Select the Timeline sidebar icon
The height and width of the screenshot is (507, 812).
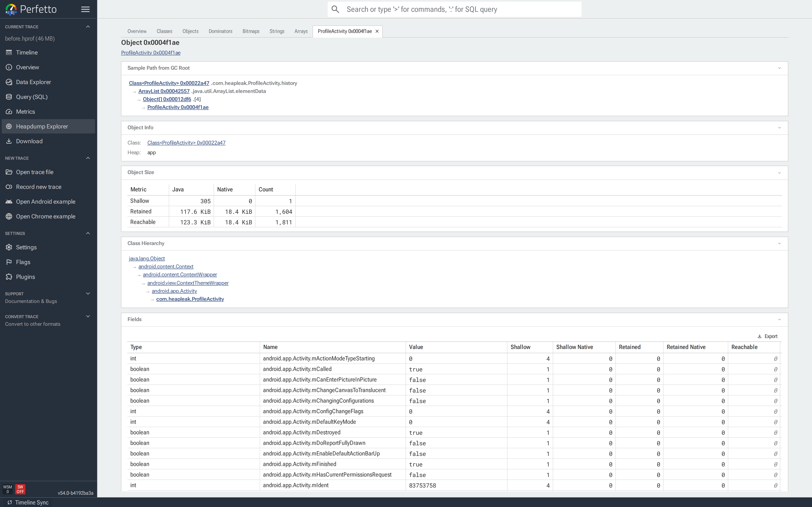tap(9, 52)
